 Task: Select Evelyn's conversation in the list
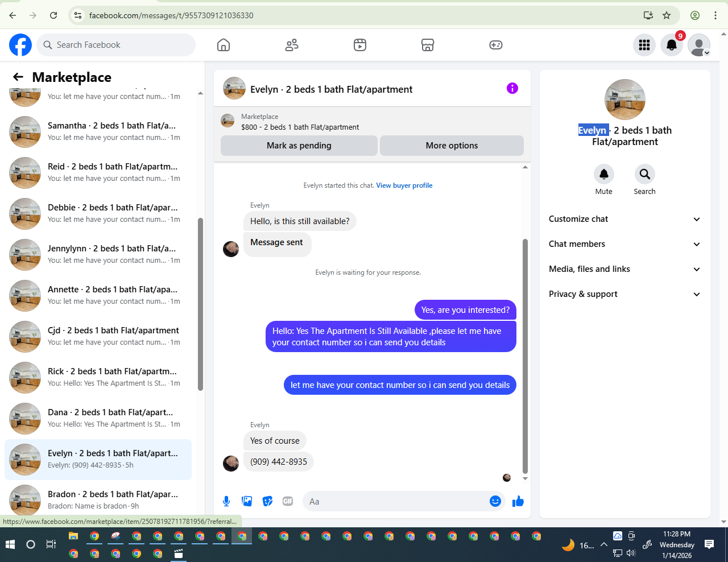pyautogui.click(x=98, y=460)
